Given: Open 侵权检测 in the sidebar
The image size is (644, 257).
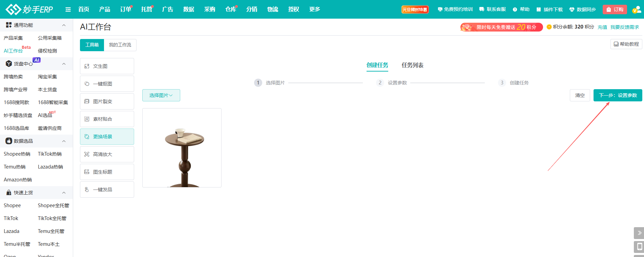Looking at the screenshot, I should click(x=47, y=51).
